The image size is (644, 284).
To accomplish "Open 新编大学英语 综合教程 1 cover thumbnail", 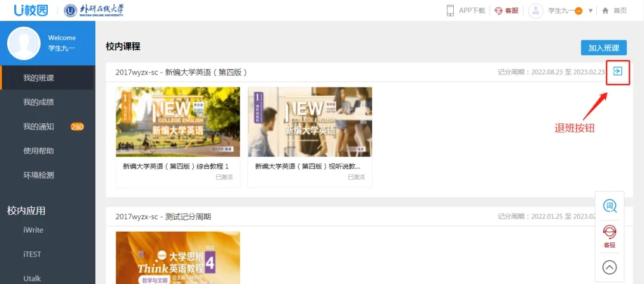I will click(178, 121).
